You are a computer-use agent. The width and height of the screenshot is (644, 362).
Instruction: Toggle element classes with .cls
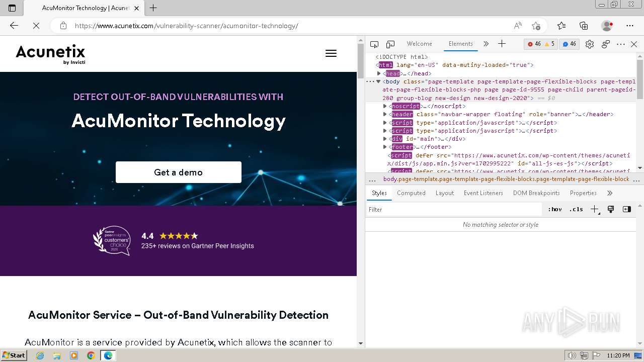576,209
